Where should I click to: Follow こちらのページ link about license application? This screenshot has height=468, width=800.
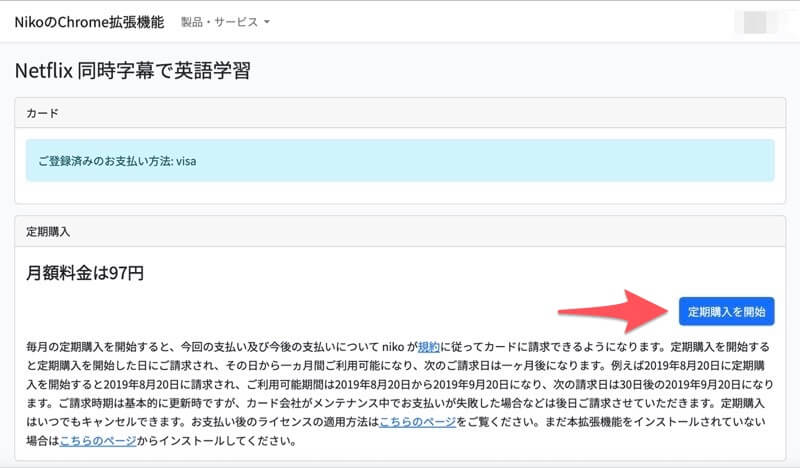click(x=415, y=422)
